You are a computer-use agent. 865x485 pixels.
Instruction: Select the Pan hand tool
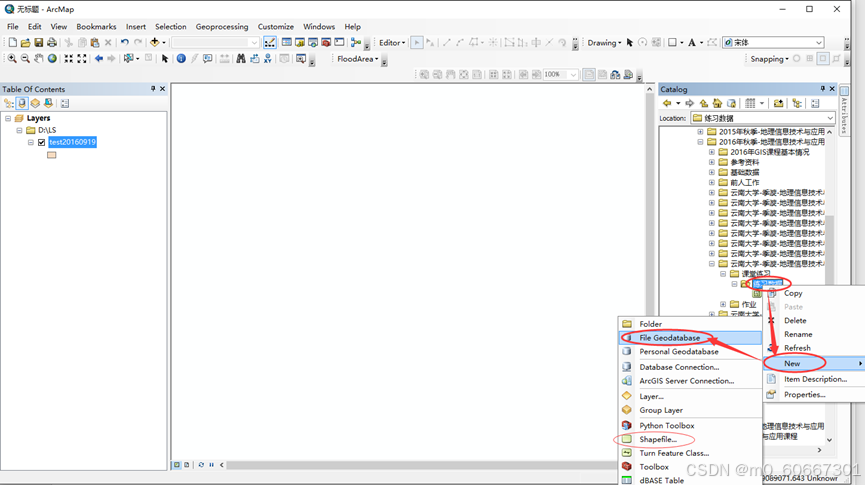pos(39,58)
